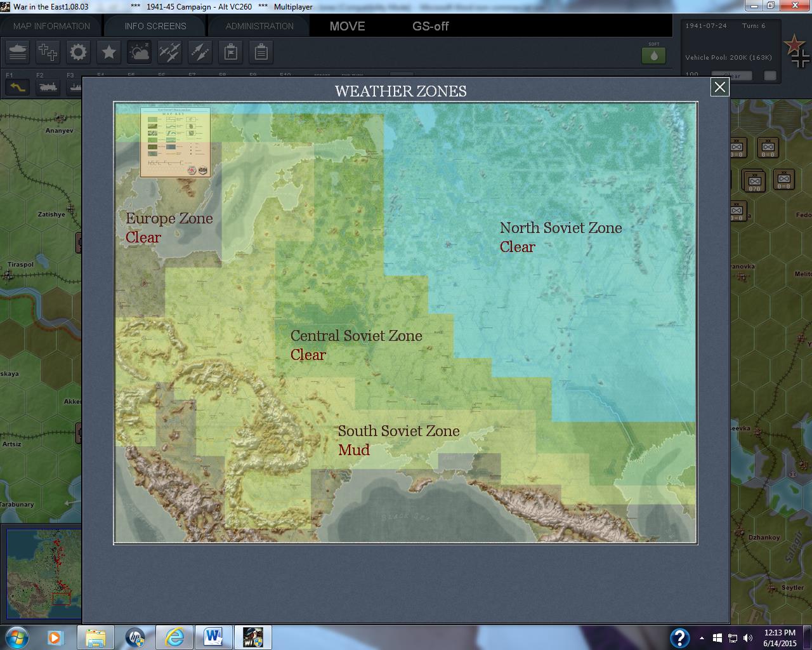Open the network tray icon
Image resolution: width=812 pixels, height=650 pixels.
tap(733, 638)
